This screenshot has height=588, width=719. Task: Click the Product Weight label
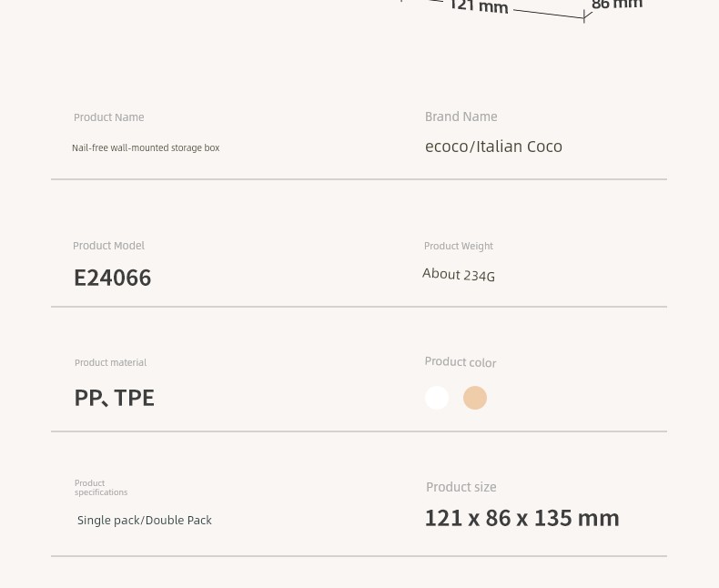click(459, 246)
